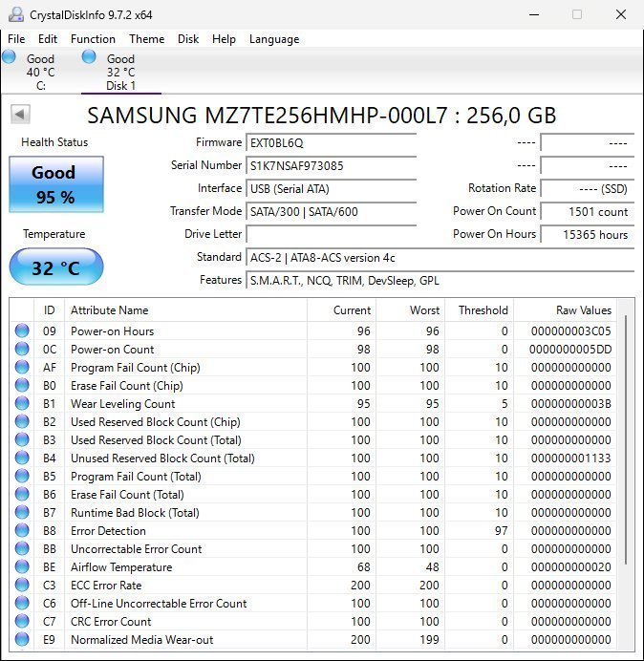Click status orb for Power-on Count row
Screen dimensions: 644x661
(x=22, y=349)
